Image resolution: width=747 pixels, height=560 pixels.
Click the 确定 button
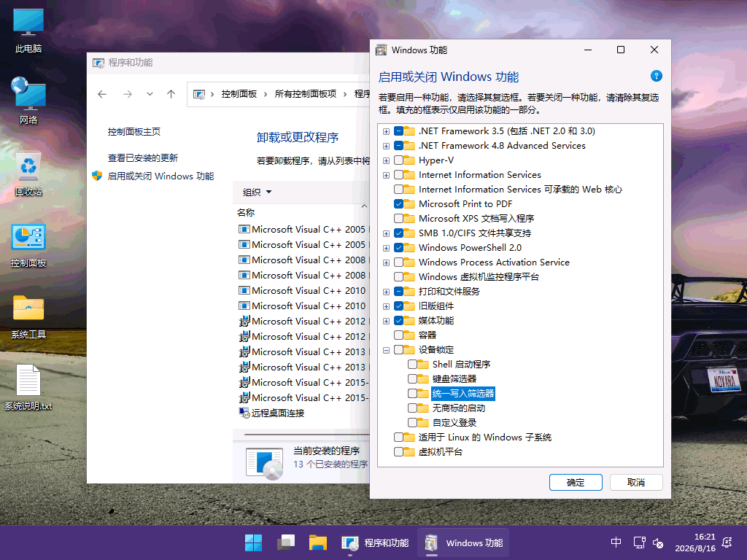576,483
